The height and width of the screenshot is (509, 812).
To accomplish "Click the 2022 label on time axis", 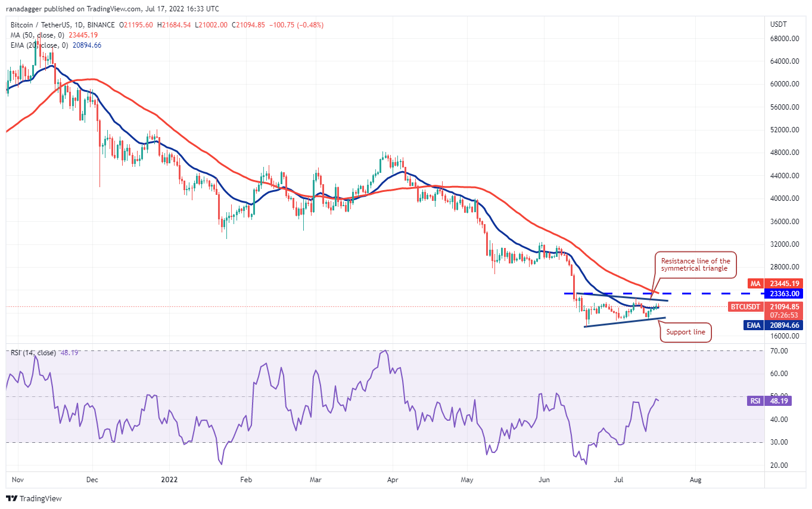I will (x=170, y=479).
